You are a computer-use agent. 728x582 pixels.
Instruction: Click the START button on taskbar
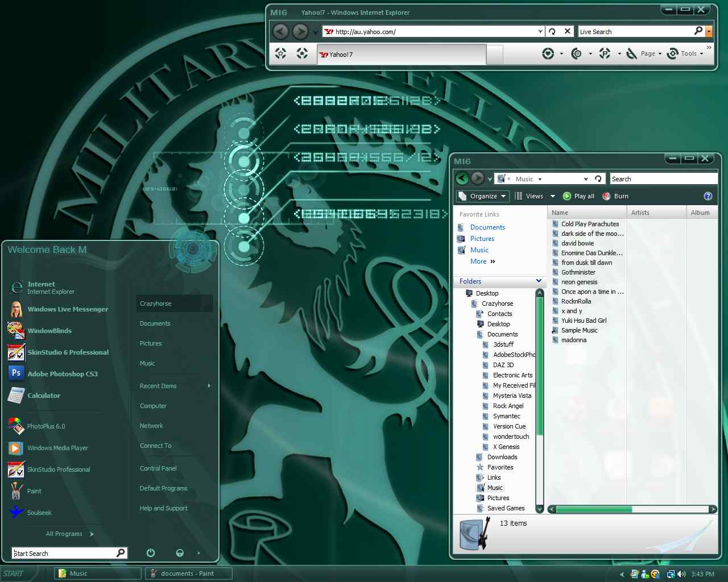pyautogui.click(x=14, y=574)
